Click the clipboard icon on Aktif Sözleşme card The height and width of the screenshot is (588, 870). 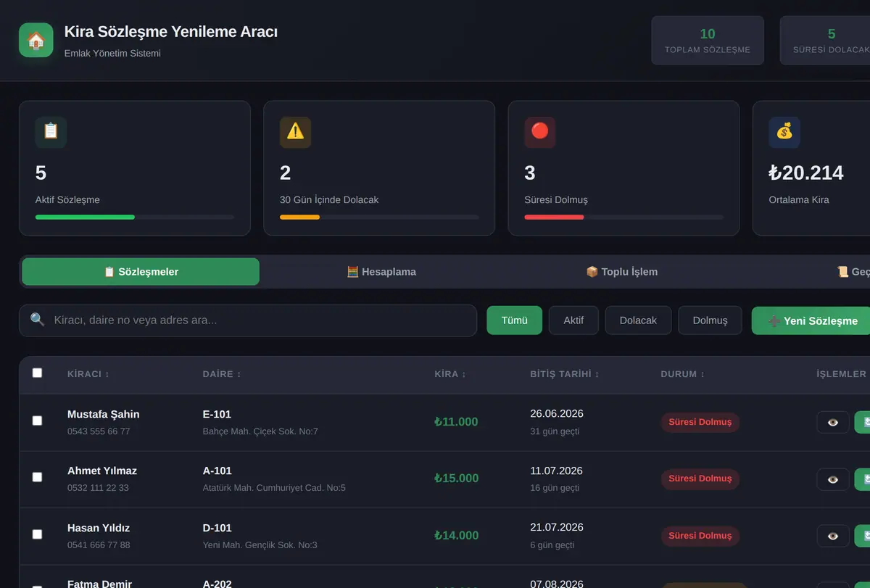click(51, 133)
